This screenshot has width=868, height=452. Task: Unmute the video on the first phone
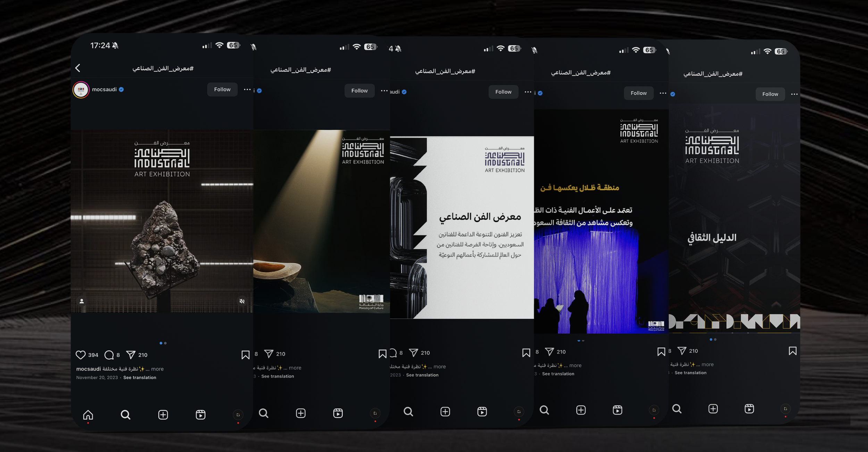click(242, 301)
